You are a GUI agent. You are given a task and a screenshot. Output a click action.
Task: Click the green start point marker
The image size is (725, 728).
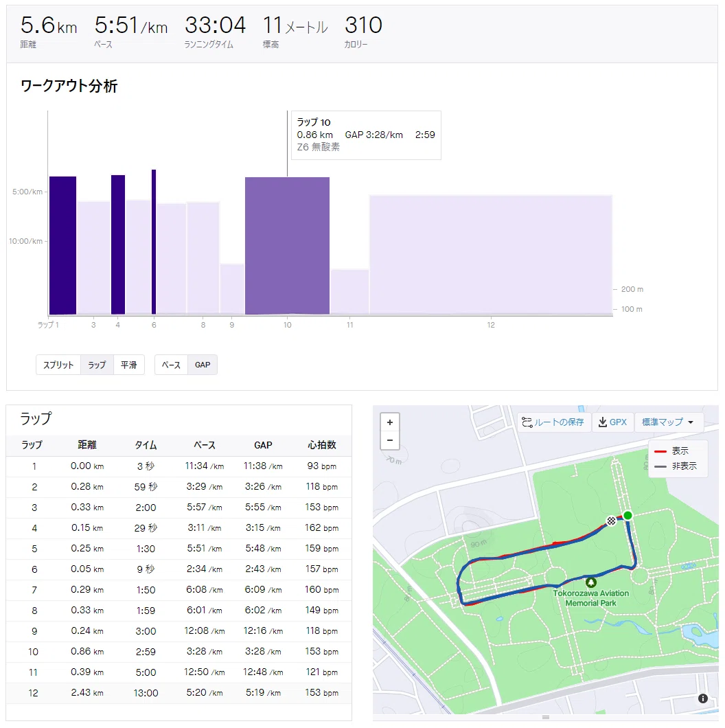click(x=628, y=515)
